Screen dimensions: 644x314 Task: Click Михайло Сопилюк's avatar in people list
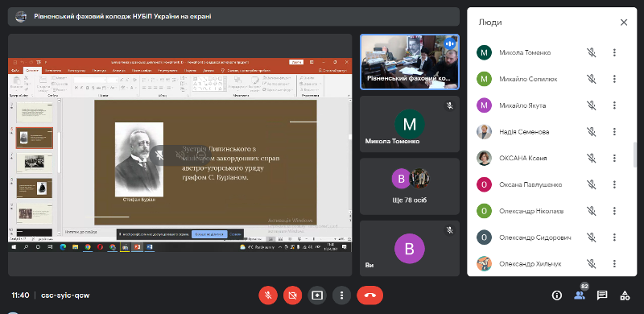point(485,79)
